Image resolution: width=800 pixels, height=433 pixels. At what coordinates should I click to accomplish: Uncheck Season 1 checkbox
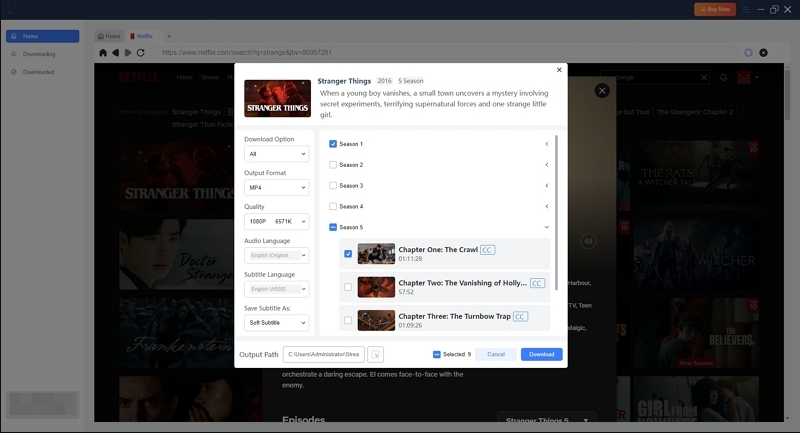pyautogui.click(x=333, y=144)
